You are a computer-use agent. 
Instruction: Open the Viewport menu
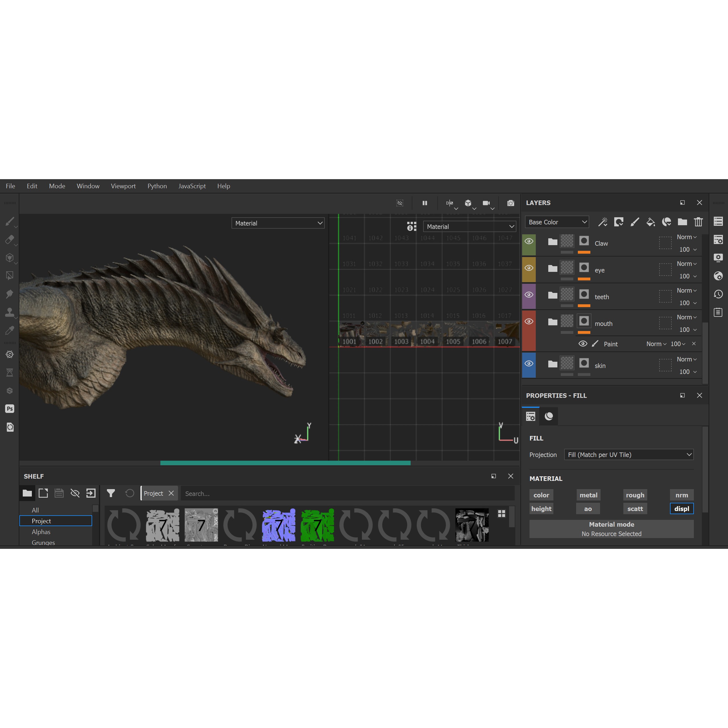[123, 186]
